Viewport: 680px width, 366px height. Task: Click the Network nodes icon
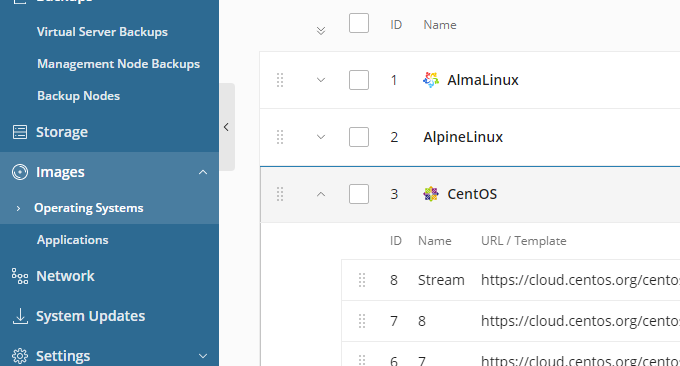20,276
